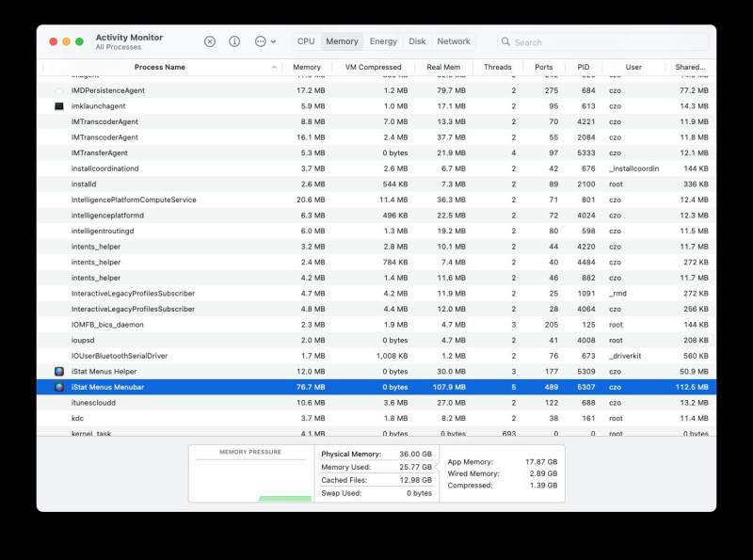This screenshot has width=753, height=560.
Task: Click the Cached Files 12.98 GB value
Action: coord(415,480)
